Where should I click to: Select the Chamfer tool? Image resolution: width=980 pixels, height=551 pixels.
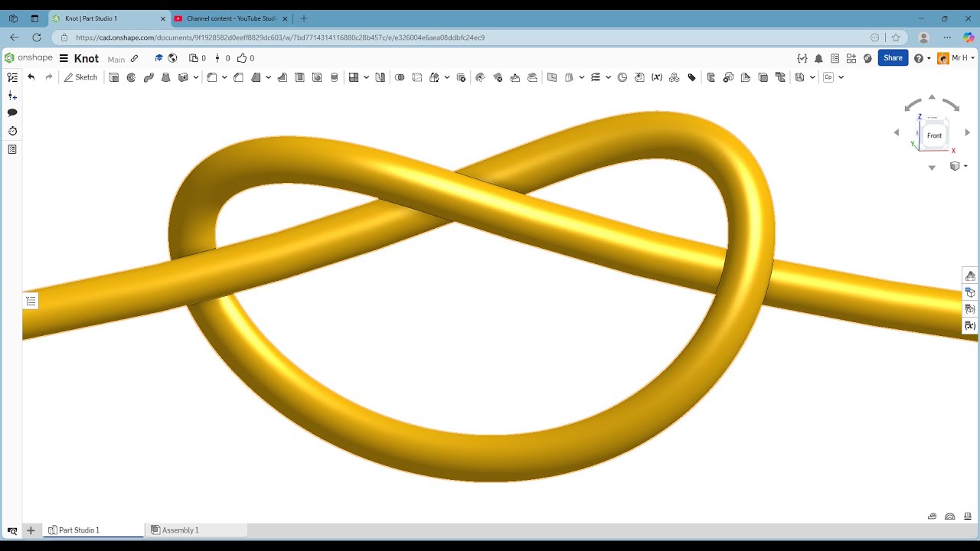coord(238,77)
